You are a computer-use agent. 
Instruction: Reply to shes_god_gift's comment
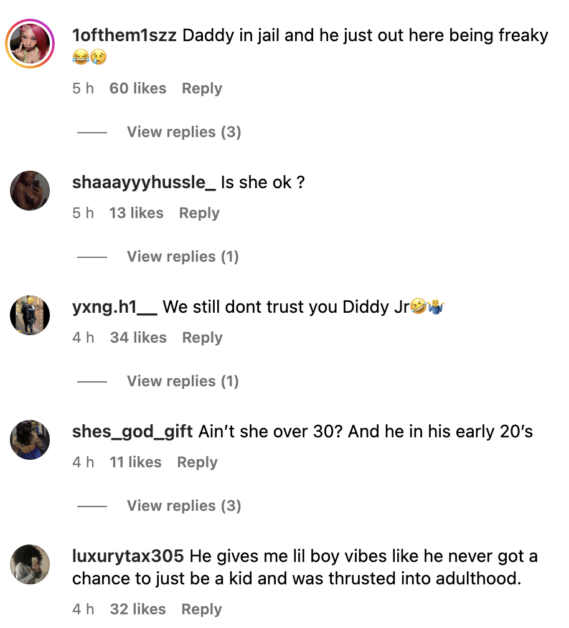tap(197, 462)
